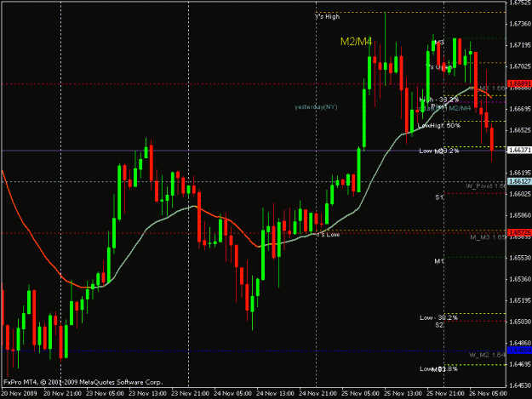Click "20 Nov 2009" on the time axis
This screenshot has width=532, height=399.
[20, 394]
